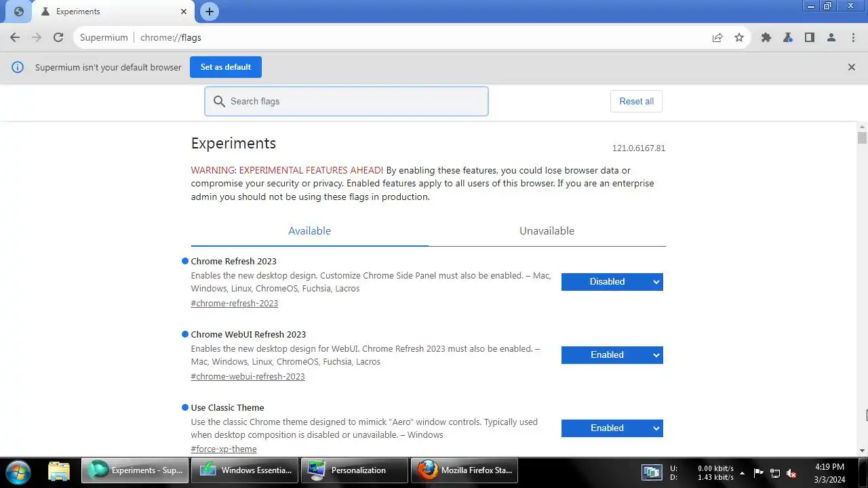The height and width of the screenshot is (488, 868).
Task: Open Chrome Refresh 2023 Disabled dropdown
Action: pyautogui.click(x=612, y=282)
